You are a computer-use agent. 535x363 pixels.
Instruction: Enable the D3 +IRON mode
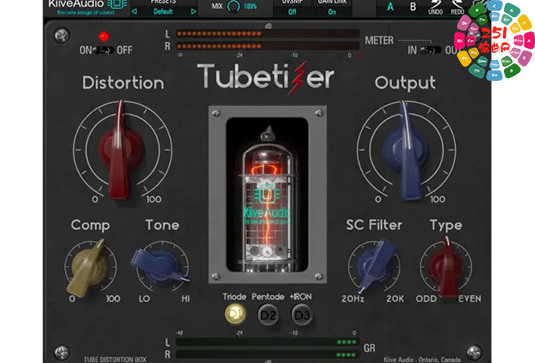point(302,315)
